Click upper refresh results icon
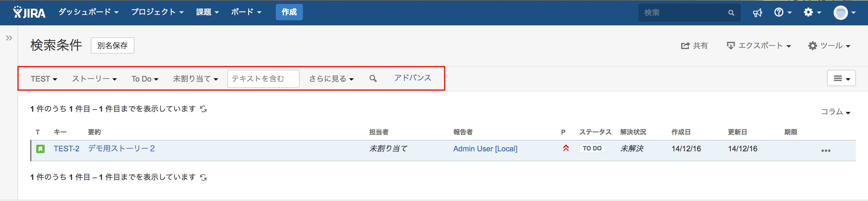868x201 pixels. click(203, 109)
